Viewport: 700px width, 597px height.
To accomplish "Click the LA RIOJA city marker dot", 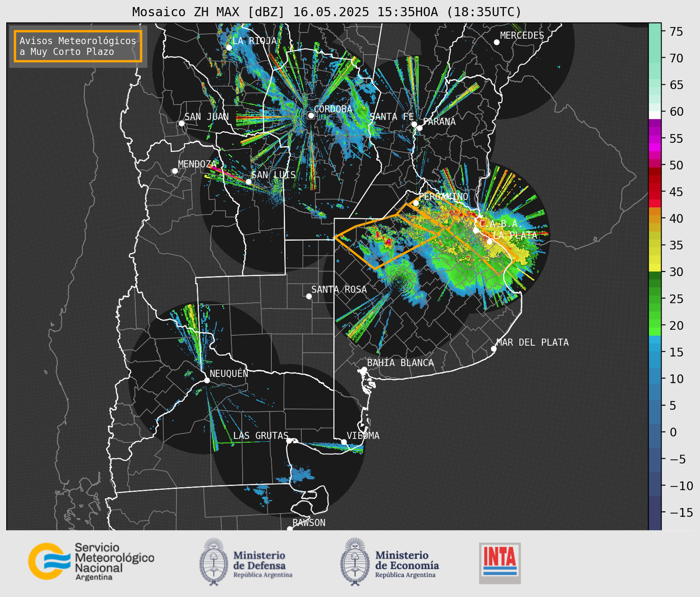I will (x=229, y=47).
